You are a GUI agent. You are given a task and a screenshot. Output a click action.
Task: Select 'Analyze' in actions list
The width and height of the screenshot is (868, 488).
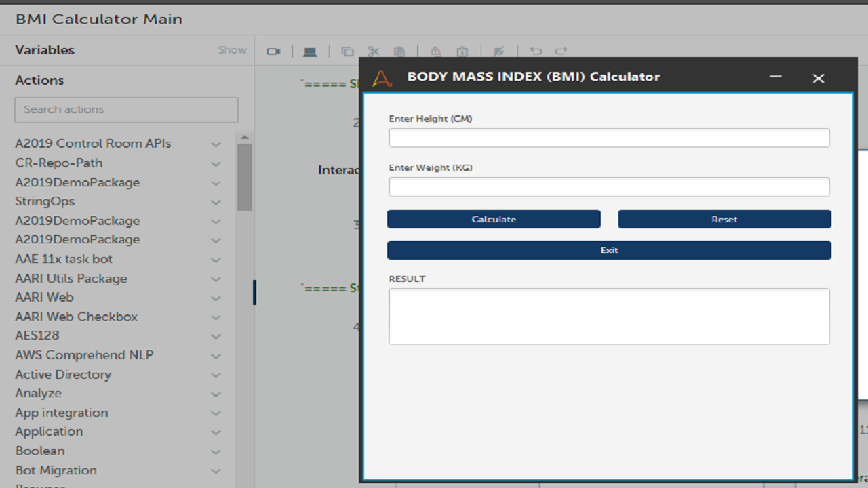click(39, 393)
